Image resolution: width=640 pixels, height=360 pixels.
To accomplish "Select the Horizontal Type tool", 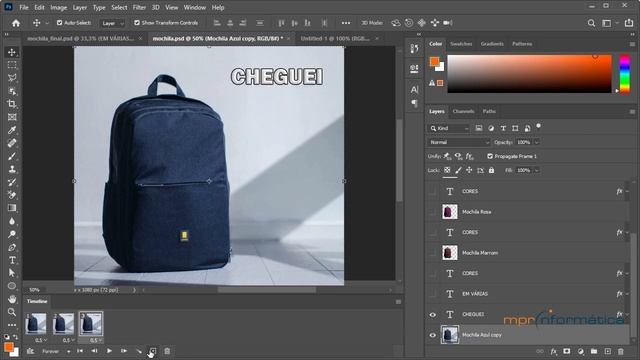I will [x=12, y=260].
